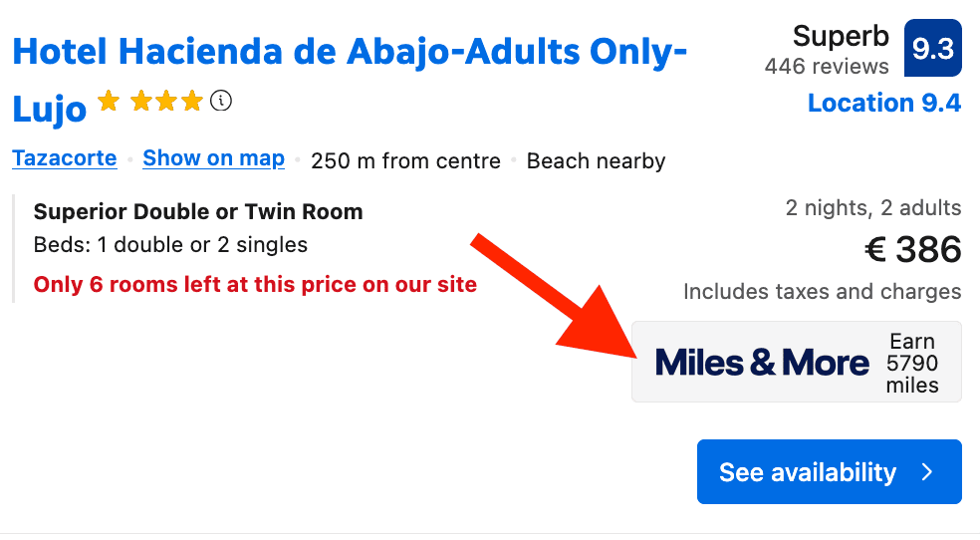Open the Hotel Hacienda de Abajo title link

point(350,52)
